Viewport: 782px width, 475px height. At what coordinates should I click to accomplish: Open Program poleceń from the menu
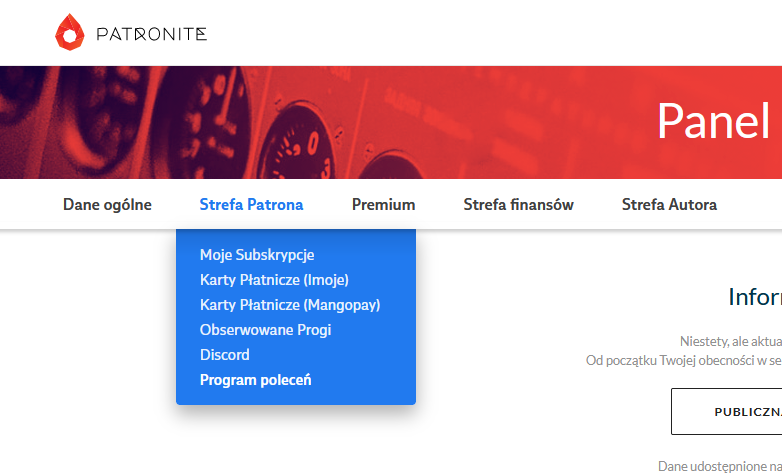256,380
